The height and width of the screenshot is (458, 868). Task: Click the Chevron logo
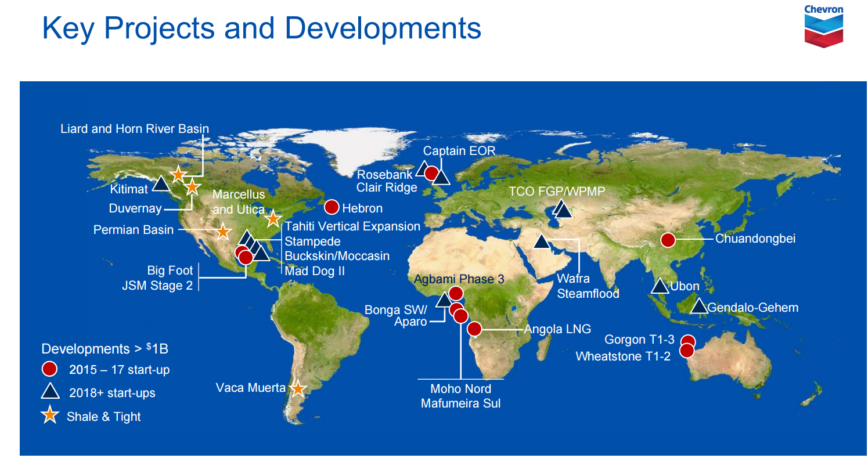[x=823, y=26]
